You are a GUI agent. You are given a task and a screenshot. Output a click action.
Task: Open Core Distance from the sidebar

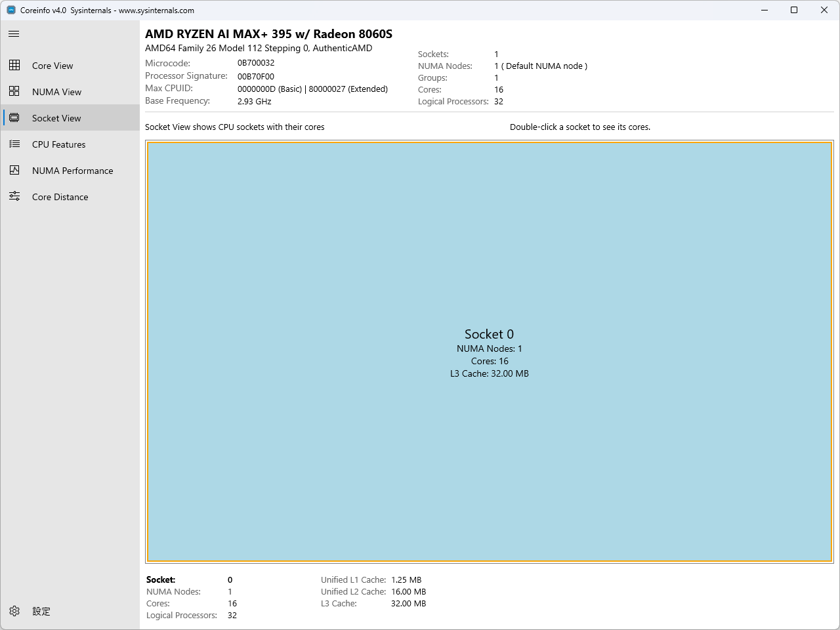(x=60, y=196)
